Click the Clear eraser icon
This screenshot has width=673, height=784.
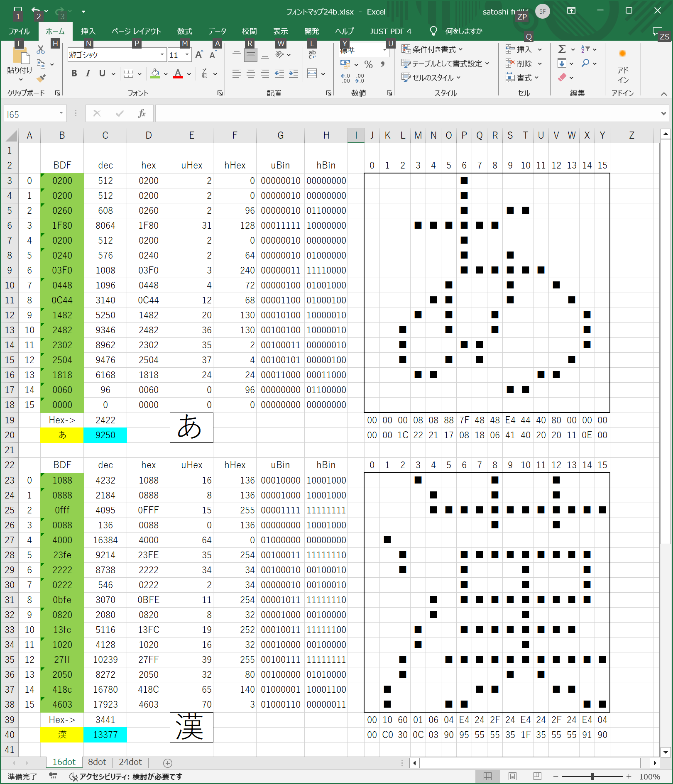tap(562, 77)
